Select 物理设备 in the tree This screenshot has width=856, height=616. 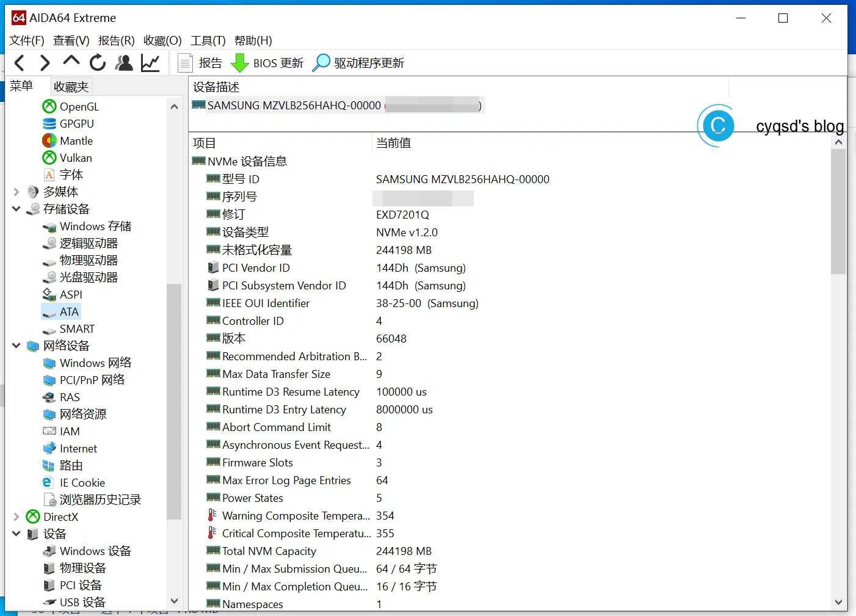[74, 568]
